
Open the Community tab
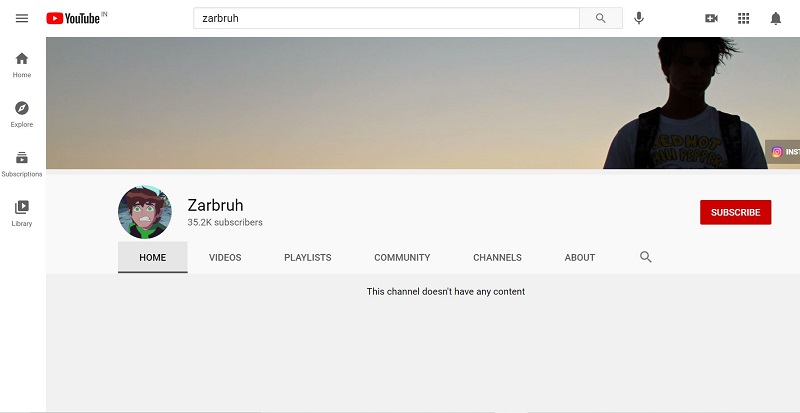tap(402, 257)
